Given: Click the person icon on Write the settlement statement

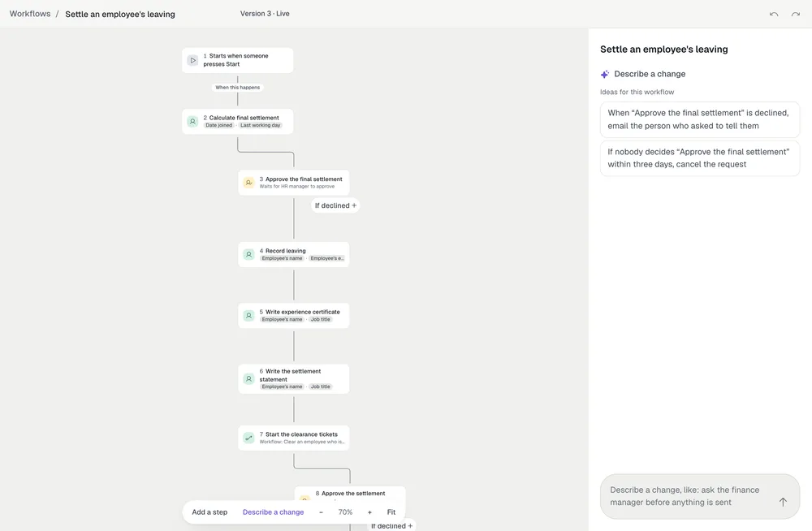Looking at the screenshot, I should [x=249, y=378].
